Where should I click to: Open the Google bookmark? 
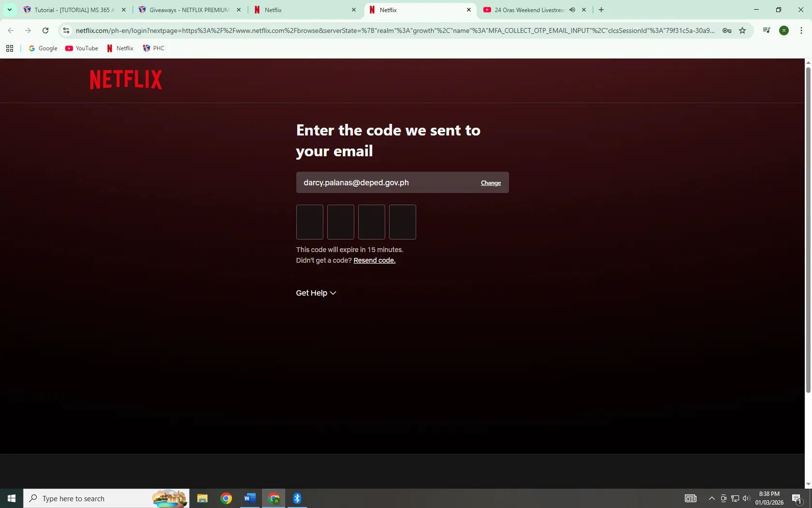pos(43,48)
